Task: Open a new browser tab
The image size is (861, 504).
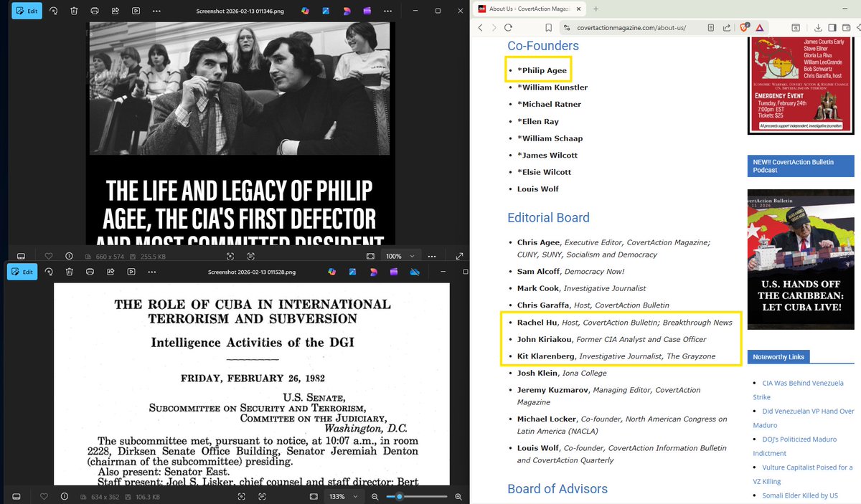Action: pyautogui.click(x=596, y=9)
